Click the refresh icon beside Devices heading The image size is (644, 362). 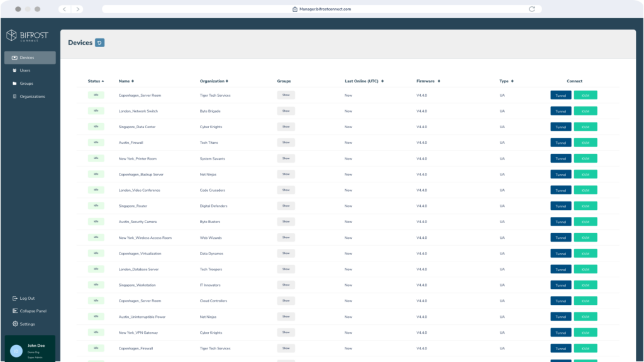coord(99,43)
